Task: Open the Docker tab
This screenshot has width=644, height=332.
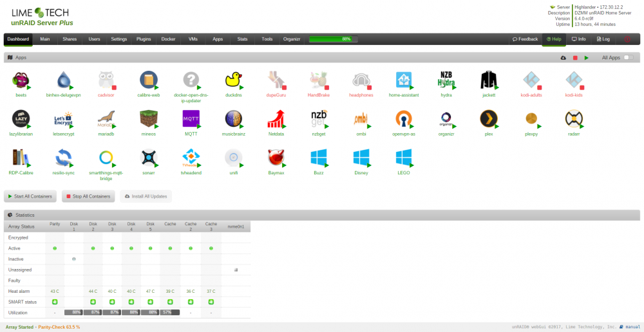Action: pos(168,39)
